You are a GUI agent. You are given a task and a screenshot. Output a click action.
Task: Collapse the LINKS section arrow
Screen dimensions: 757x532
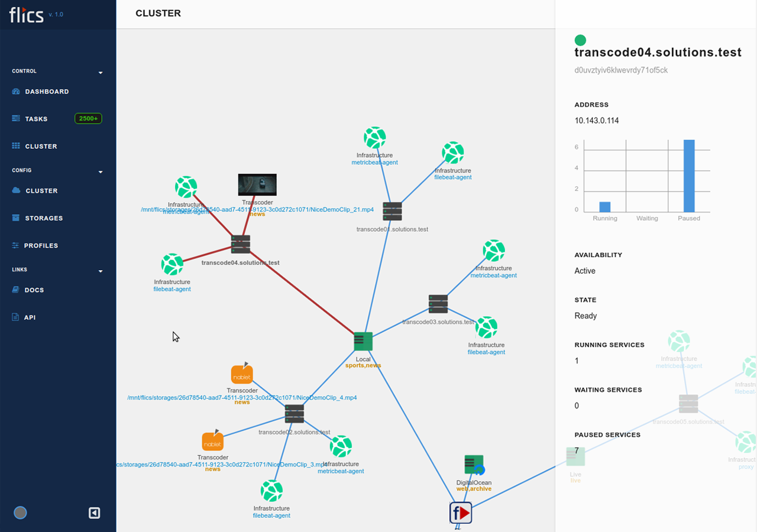pyautogui.click(x=101, y=271)
